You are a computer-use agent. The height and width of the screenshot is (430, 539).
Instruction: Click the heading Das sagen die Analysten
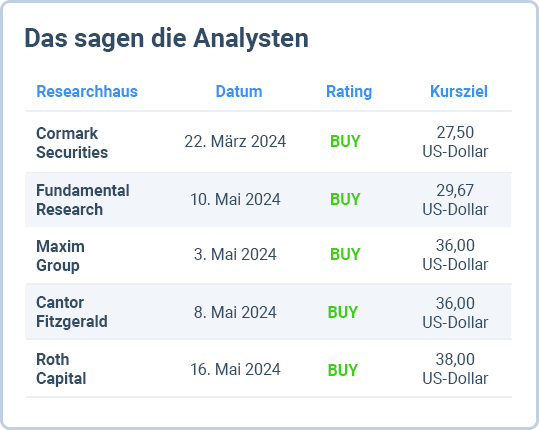[x=166, y=38]
